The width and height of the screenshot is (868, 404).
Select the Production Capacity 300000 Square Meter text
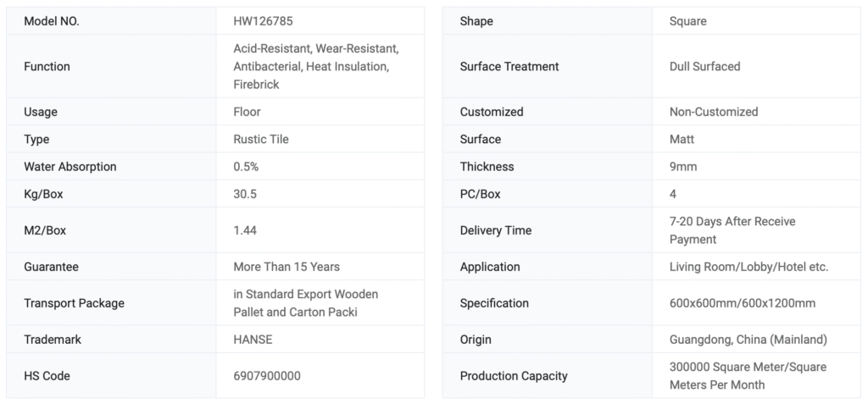(x=748, y=375)
